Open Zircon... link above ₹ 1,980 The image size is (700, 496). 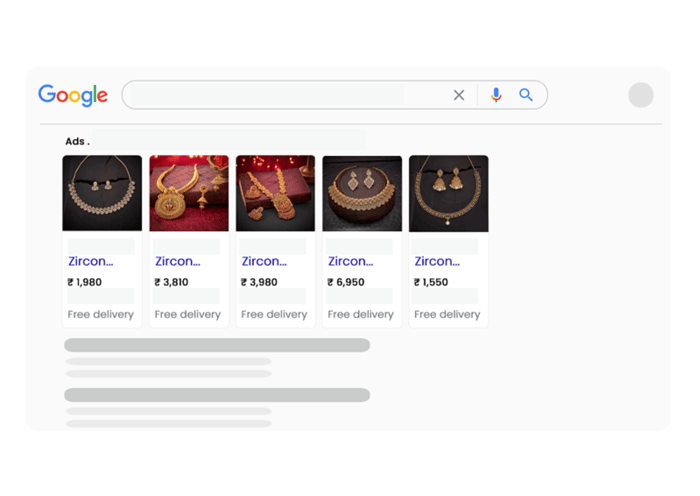click(x=91, y=261)
